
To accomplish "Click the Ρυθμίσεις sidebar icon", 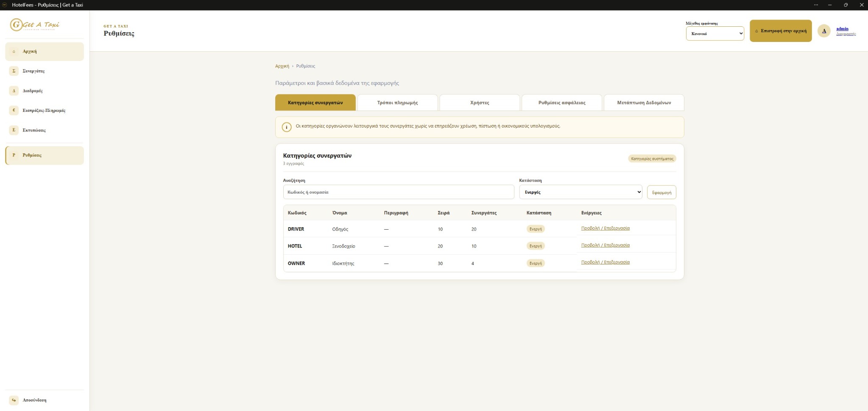I will [x=14, y=155].
